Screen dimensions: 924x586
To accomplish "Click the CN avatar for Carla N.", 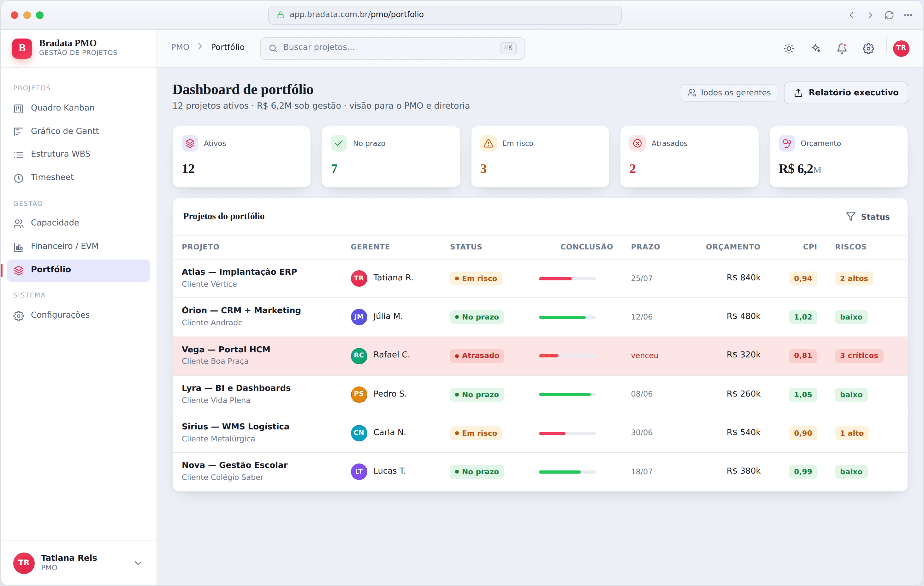I will pos(359,433).
